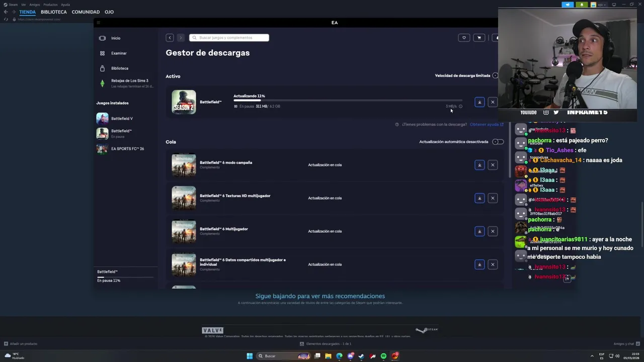The width and height of the screenshot is (644, 362).
Task: Open Amigos y chat in Steam
Action: point(626,344)
